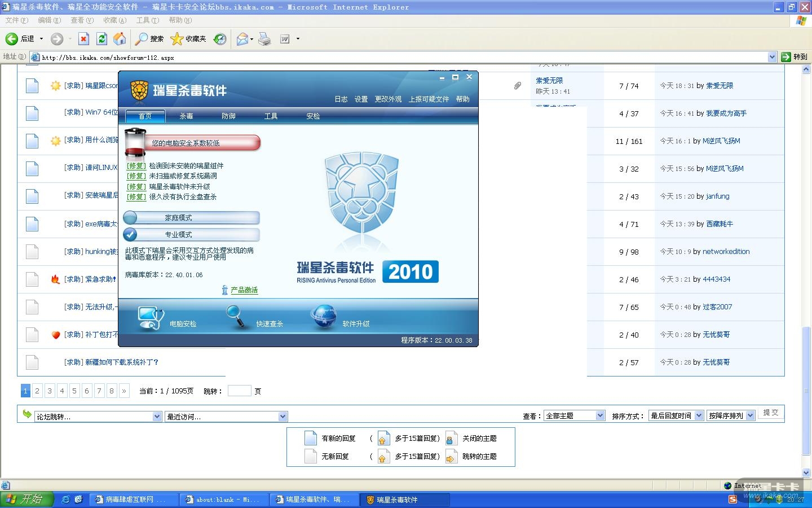Open the 全部主题 view filter dropdown
The height and width of the screenshot is (508, 812).
[600, 416]
